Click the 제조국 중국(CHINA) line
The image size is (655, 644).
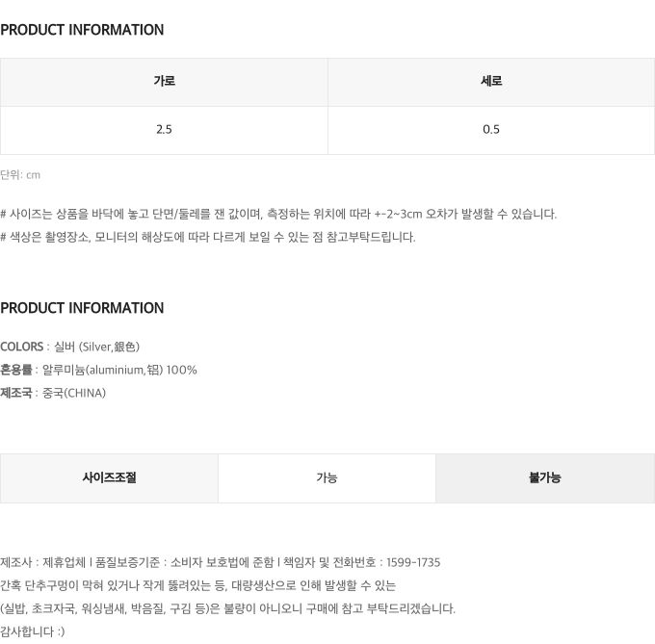(x=53, y=393)
